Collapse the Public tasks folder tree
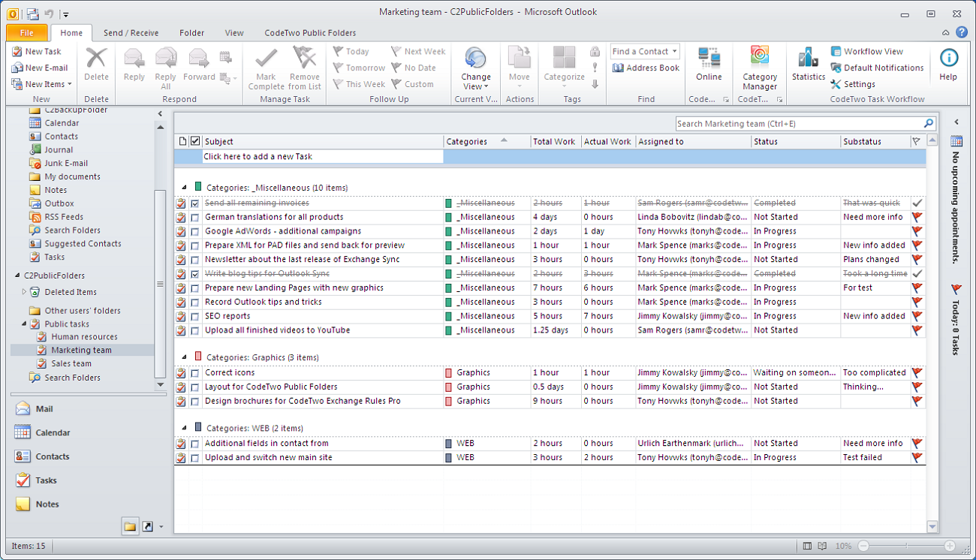This screenshot has width=976, height=560. 23,324
